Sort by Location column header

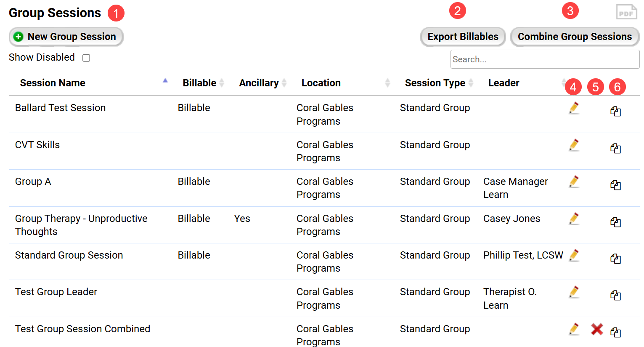pos(321,83)
